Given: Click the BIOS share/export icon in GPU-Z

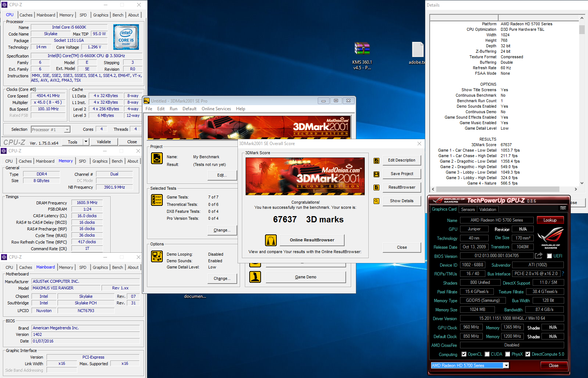Looking at the screenshot, I should (539, 256).
